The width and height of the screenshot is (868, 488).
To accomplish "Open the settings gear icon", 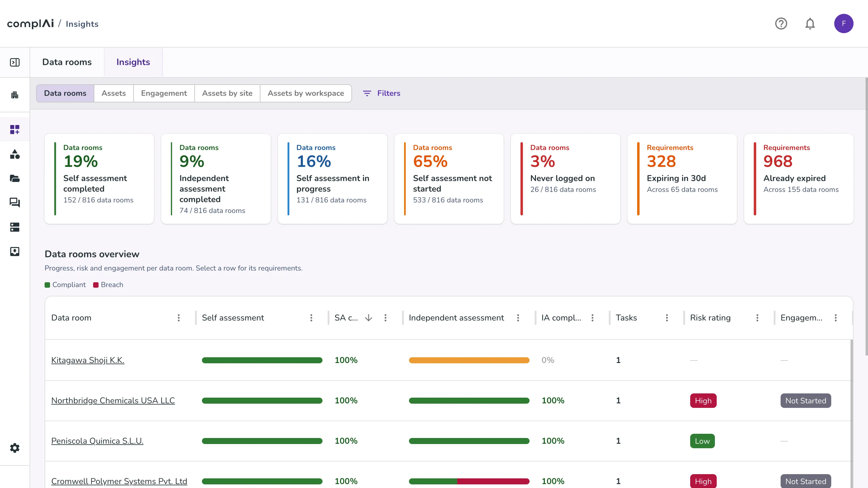I will click(x=15, y=448).
